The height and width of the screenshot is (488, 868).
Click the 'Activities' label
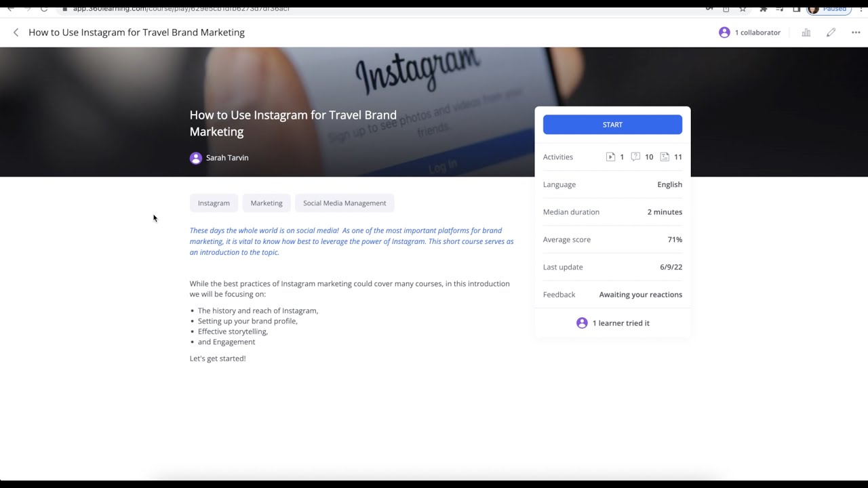[558, 157]
